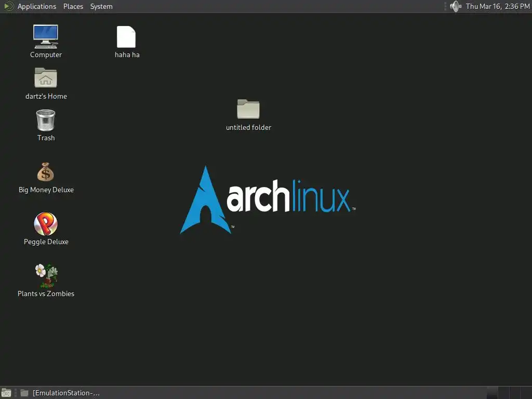532x399 pixels.
Task: Click the MATE logo beside Applications
Action: click(x=8, y=6)
